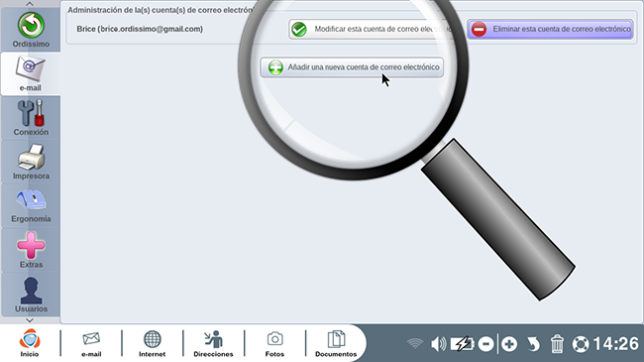The image size is (644, 362).
Task: Open the Conexión settings section
Action: click(x=31, y=118)
